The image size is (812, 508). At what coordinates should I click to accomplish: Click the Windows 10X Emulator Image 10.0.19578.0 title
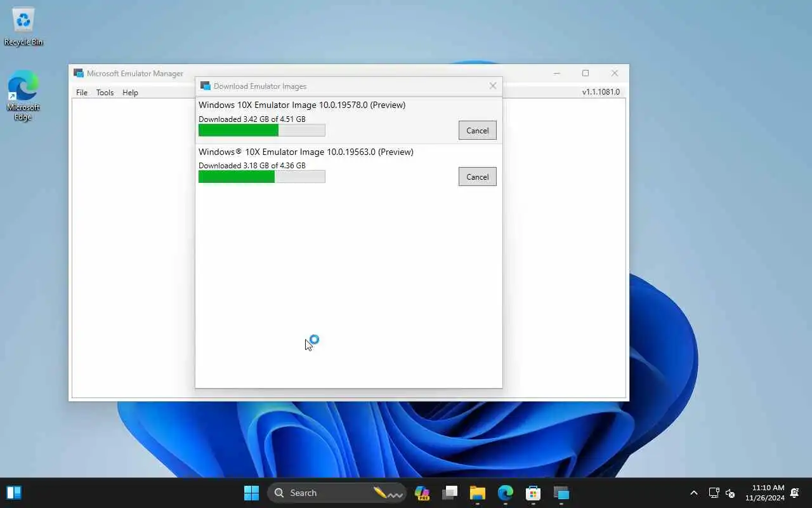point(302,105)
